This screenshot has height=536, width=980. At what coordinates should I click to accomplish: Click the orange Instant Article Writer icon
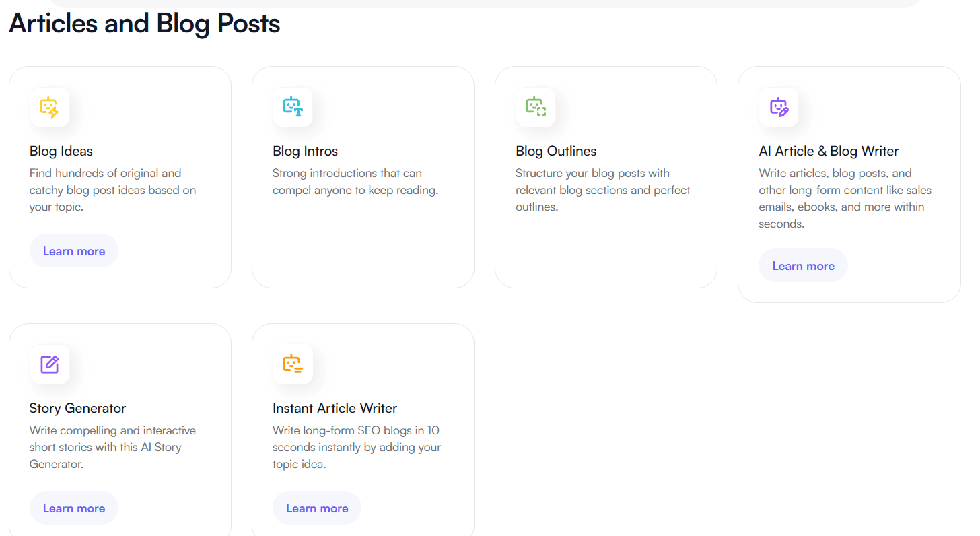(x=293, y=364)
